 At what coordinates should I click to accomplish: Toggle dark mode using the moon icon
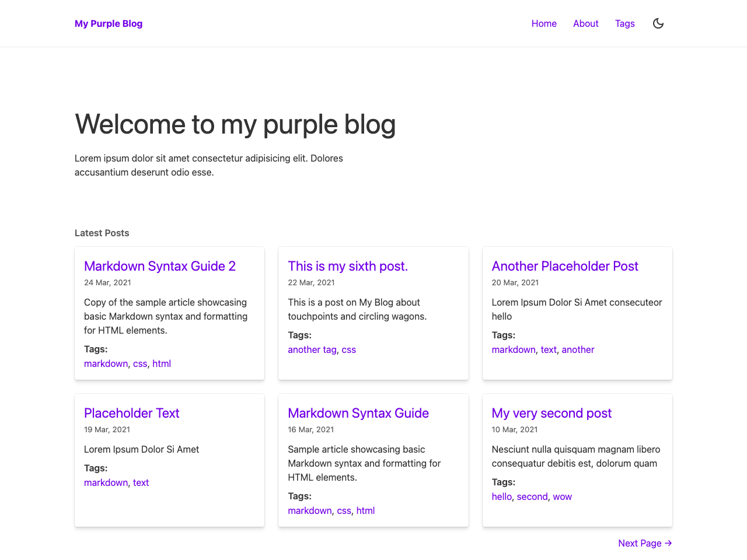658,23
